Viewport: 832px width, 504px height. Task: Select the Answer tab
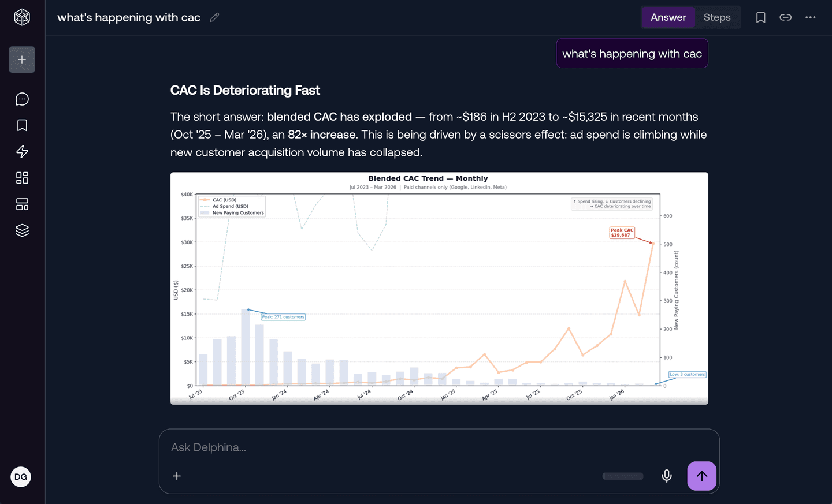point(668,17)
